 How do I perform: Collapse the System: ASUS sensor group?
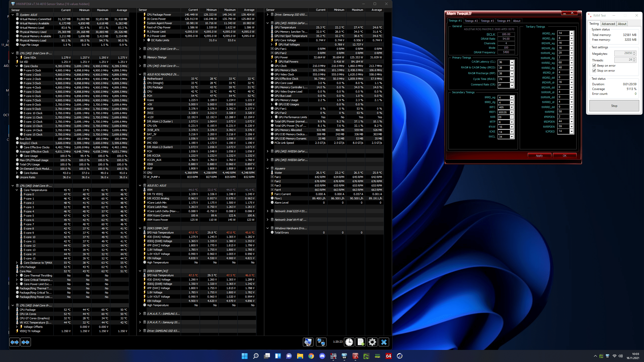pos(13,15)
